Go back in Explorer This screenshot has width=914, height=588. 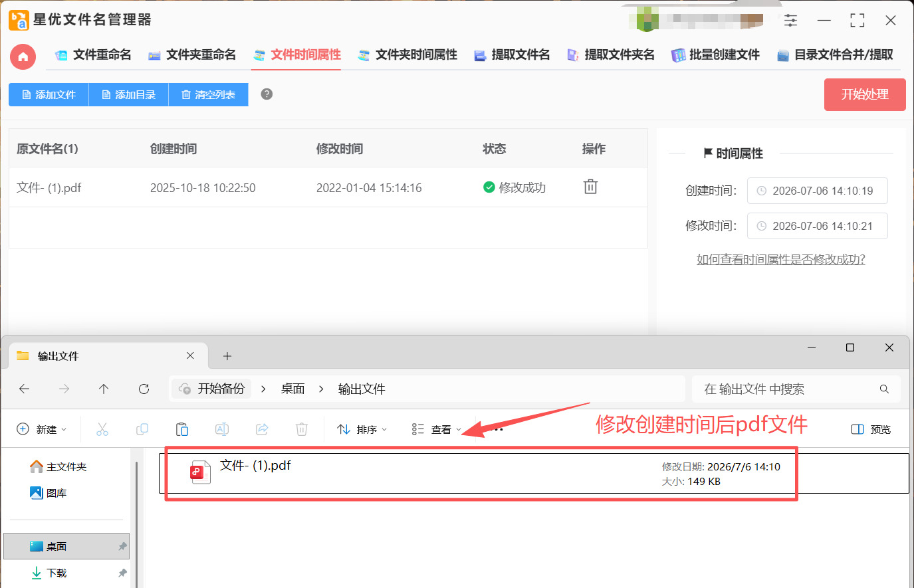pyautogui.click(x=25, y=389)
